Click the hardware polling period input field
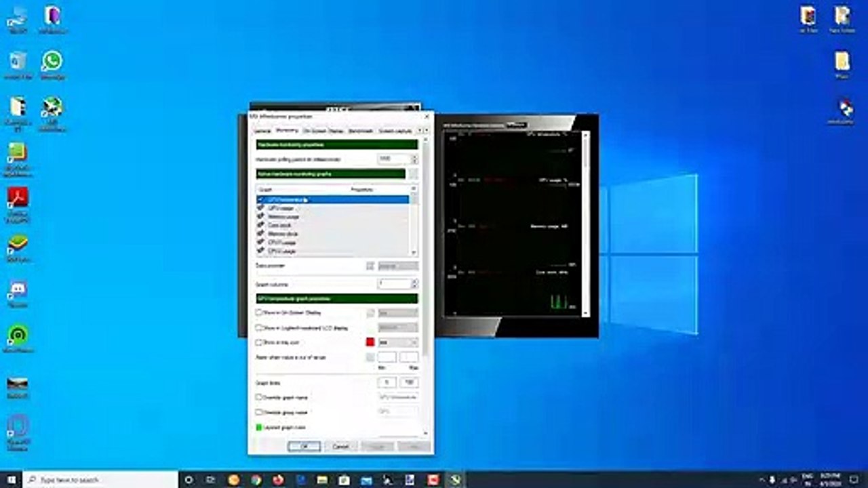 coord(394,159)
